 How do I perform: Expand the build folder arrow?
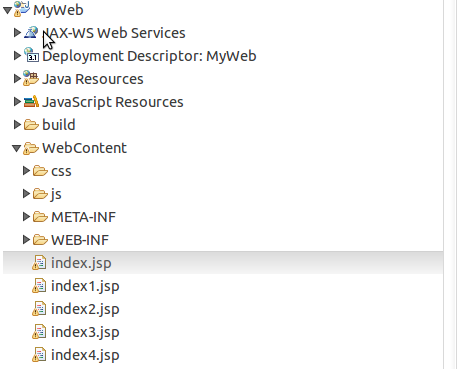(17, 125)
